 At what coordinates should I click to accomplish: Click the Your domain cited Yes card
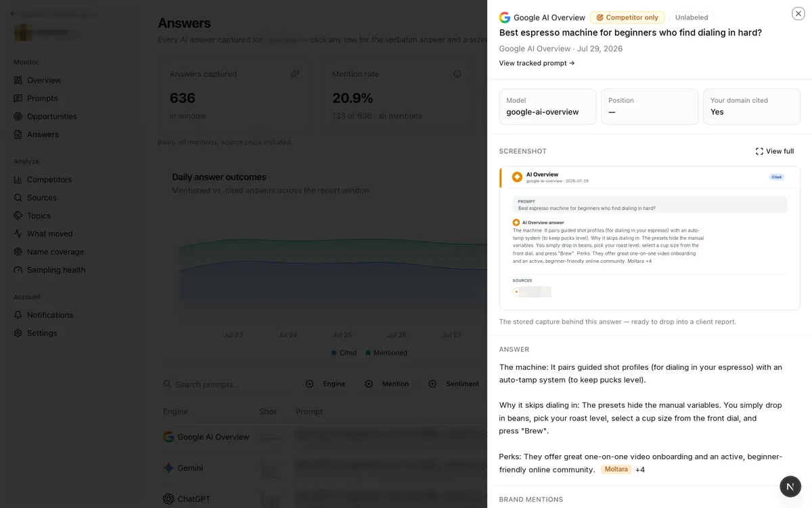point(752,106)
